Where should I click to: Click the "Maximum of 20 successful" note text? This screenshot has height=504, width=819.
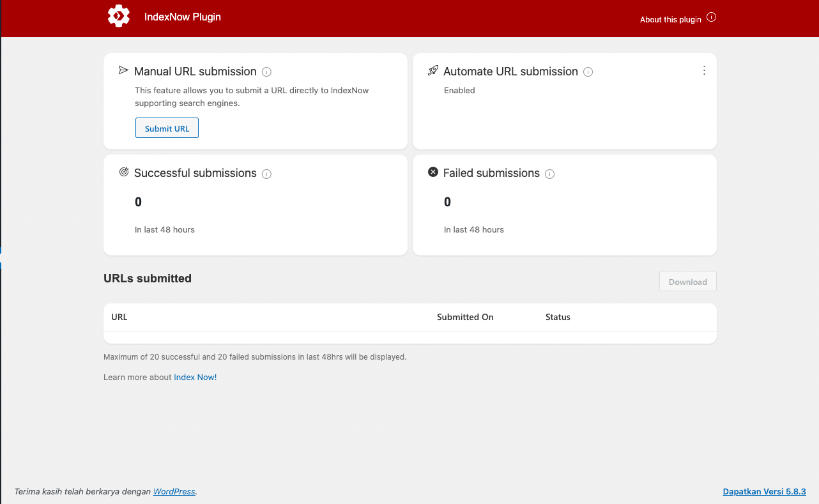coord(255,357)
